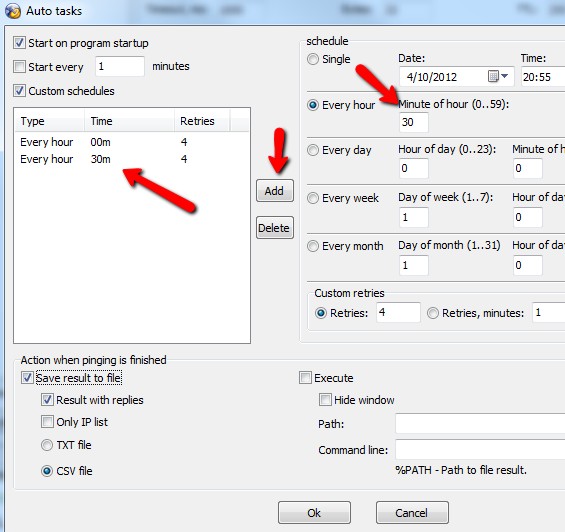Click the Day of week field
Screen dimensions: 565x532
[414, 217]
